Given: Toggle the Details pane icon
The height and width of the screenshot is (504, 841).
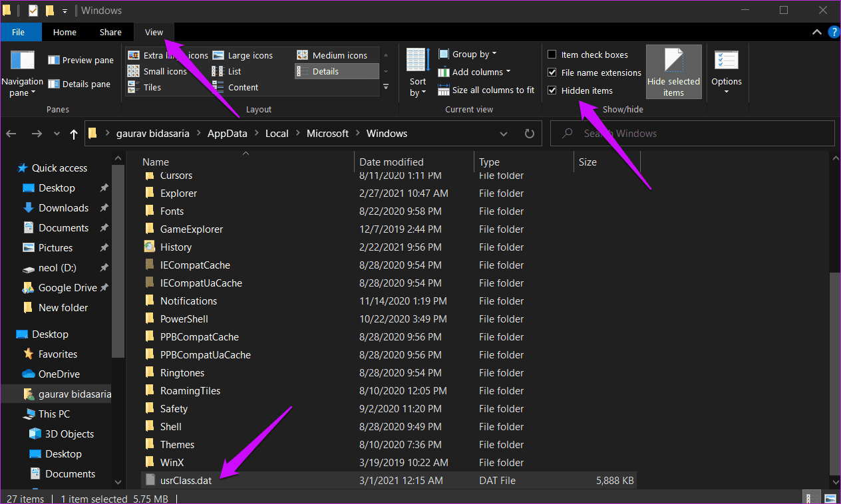Looking at the screenshot, I should point(53,84).
